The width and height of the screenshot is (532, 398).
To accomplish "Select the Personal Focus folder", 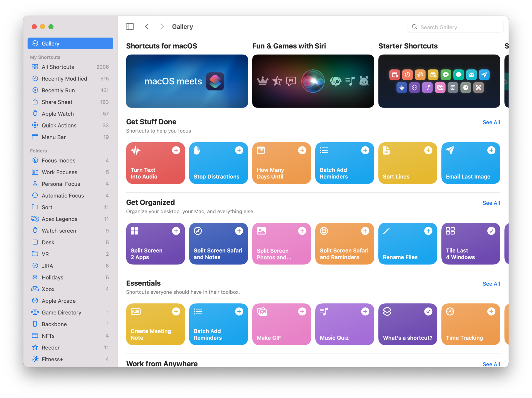I will click(x=70, y=184).
